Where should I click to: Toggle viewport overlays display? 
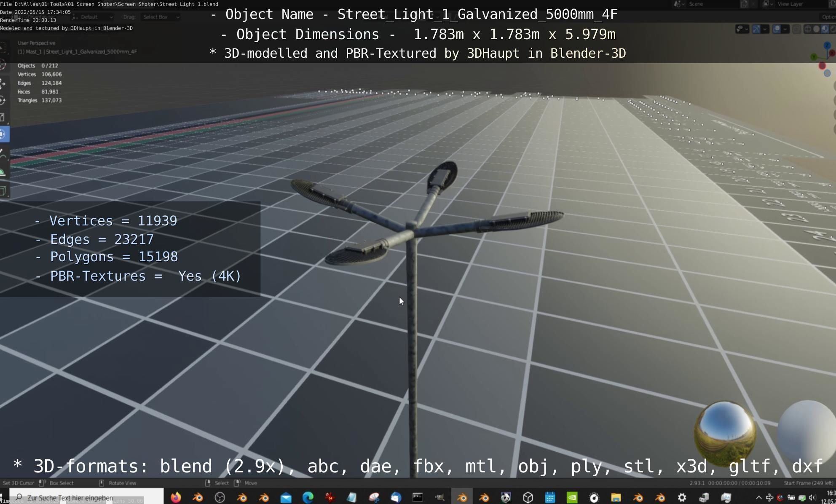pyautogui.click(x=776, y=29)
